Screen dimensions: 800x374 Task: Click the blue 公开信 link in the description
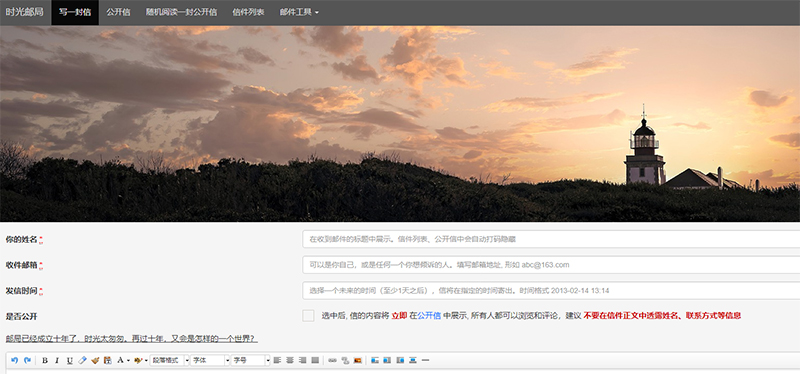pyautogui.click(x=429, y=316)
